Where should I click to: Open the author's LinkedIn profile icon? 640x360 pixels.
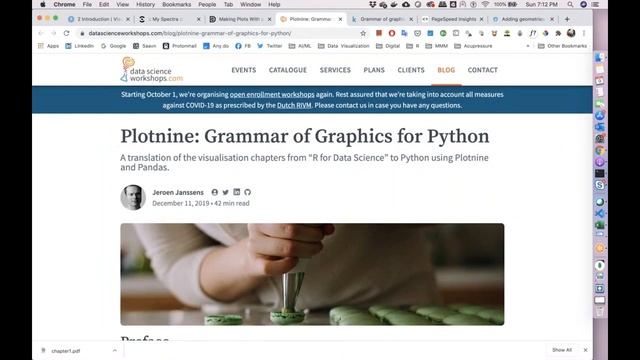236,192
